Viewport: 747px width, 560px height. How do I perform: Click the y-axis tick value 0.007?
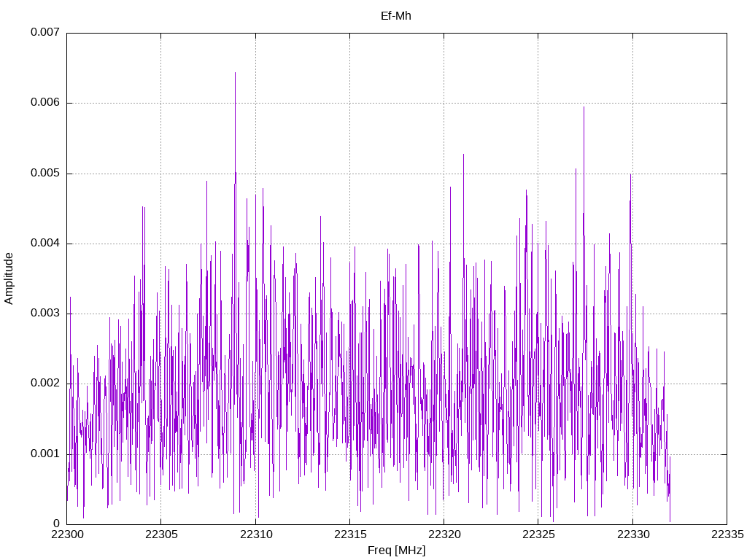(x=45, y=32)
